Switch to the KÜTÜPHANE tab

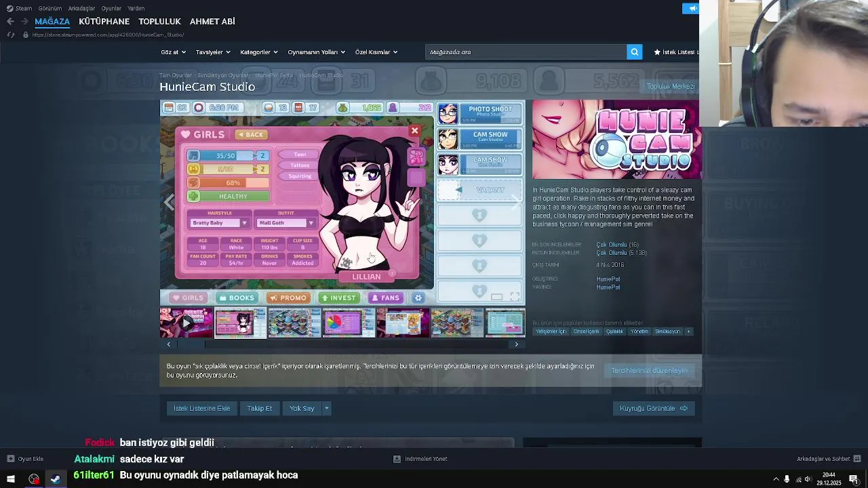(x=104, y=22)
